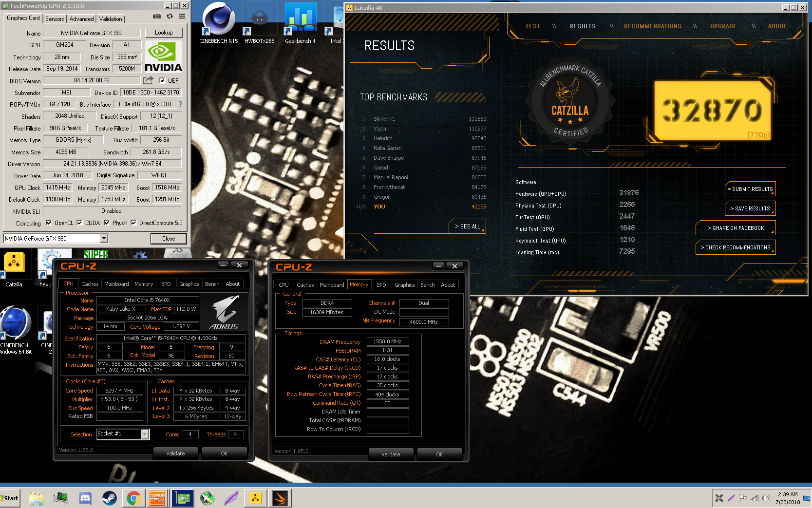812x508 pixels.
Task: Click the Catzilla yellow taskbar icon
Action: [x=256, y=498]
